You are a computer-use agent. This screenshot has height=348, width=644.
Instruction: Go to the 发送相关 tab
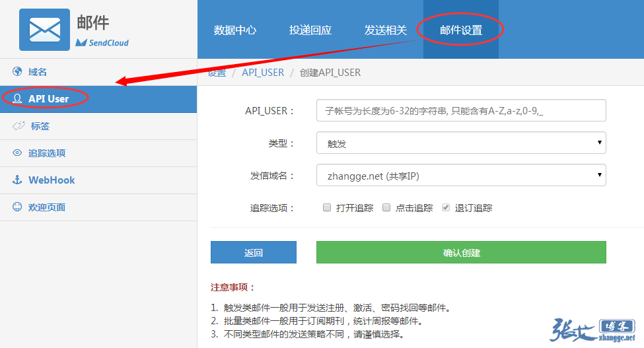tap(386, 30)
